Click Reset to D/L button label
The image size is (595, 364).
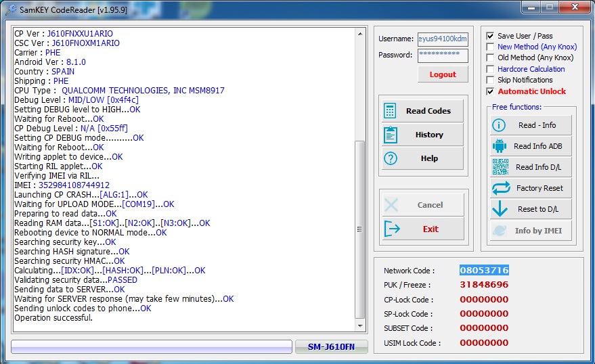(538, 209)
